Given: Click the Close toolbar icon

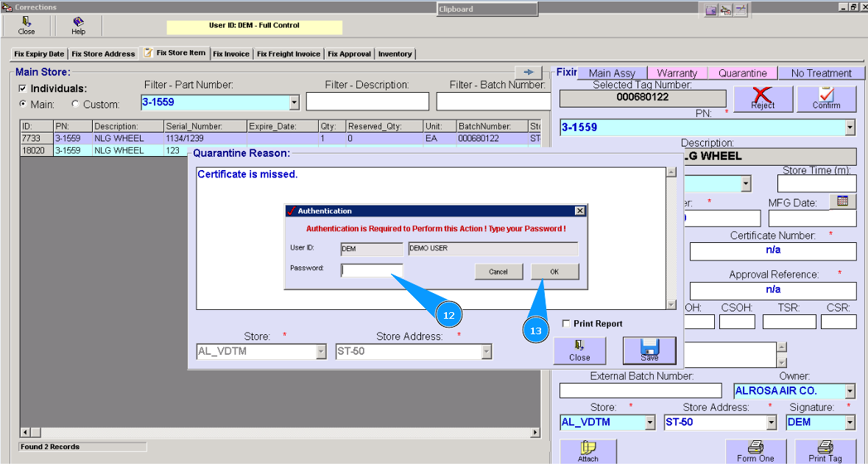Looking at the screenshot, I should [26, 26].
